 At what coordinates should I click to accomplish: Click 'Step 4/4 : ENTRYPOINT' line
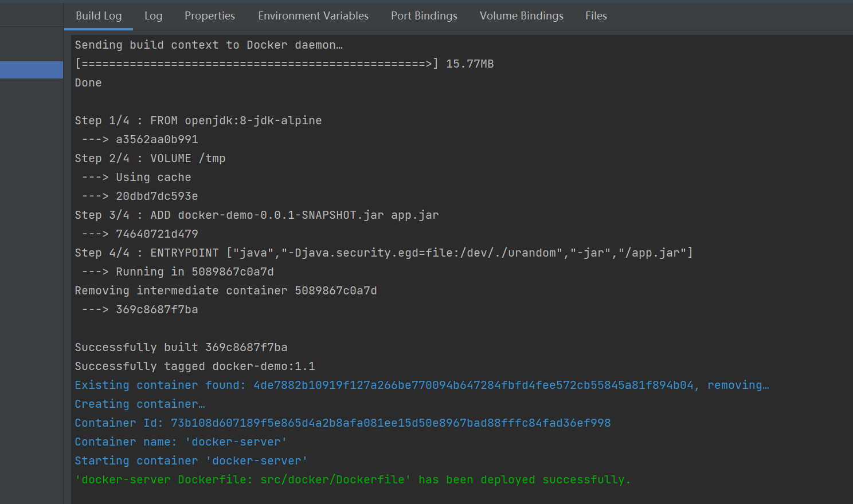pos(384,253)
